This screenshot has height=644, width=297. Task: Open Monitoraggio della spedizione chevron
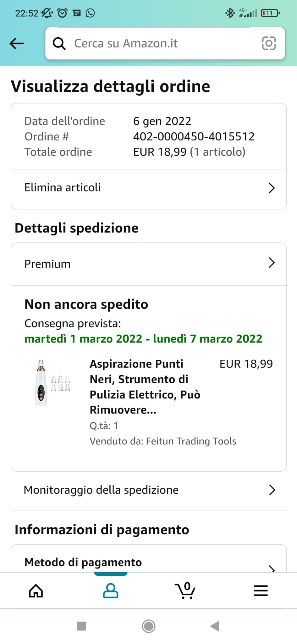click(x=272, y=490)
